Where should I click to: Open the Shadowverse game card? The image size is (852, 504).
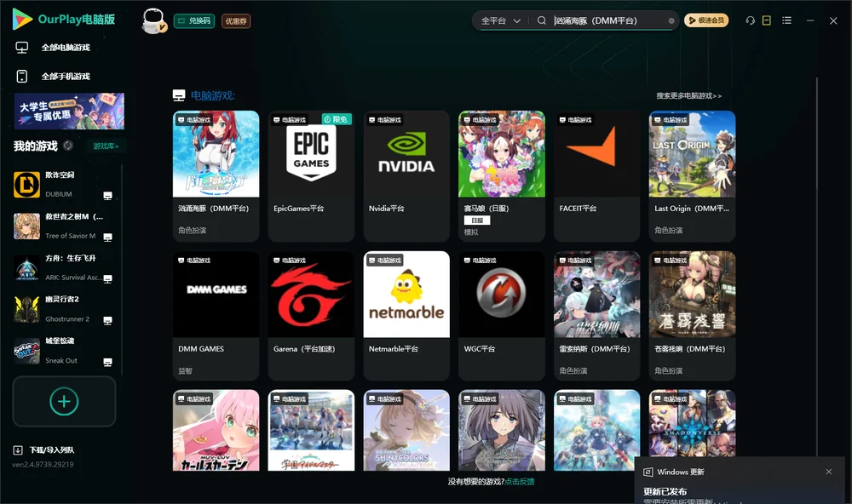[x=692, y=423]
